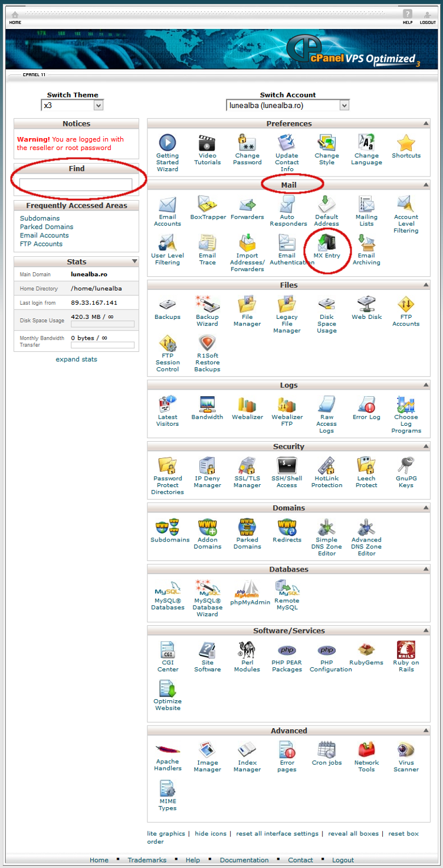Collapse the Mail section
This screenshot has height=868, width=443.
tap(425, 185)
